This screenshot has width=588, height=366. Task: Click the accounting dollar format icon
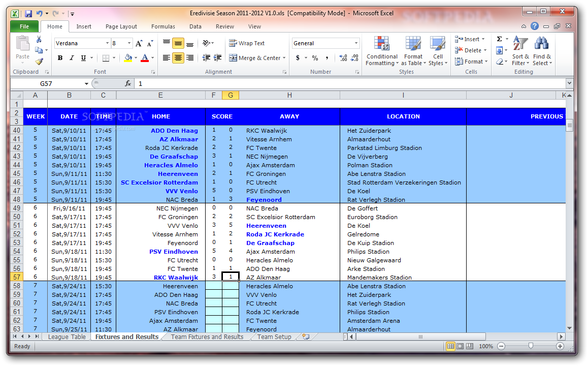[298, 58]
